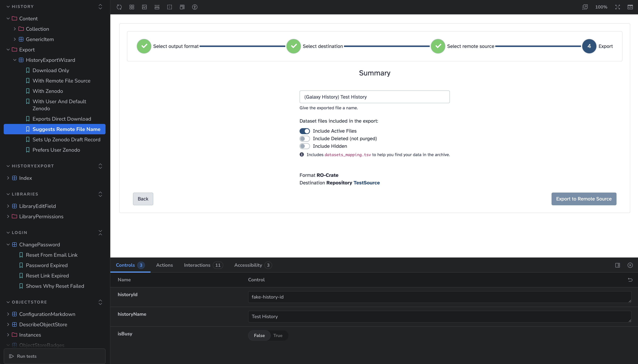The width and height of the screenshot is (638, 364).
Task: Click the green check for Select destination
Action: tap(293, 46)
